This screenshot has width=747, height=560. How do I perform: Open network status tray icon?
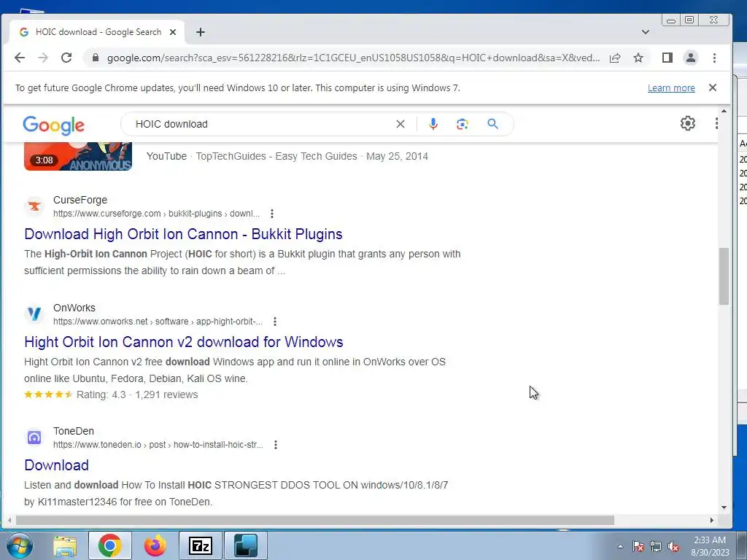(x=656, y=546)
